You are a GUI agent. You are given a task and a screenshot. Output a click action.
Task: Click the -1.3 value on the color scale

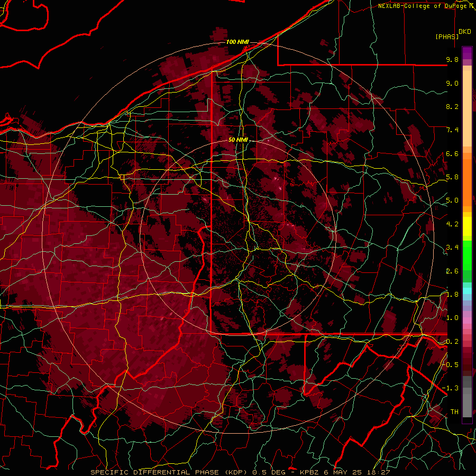click(450, 388)
